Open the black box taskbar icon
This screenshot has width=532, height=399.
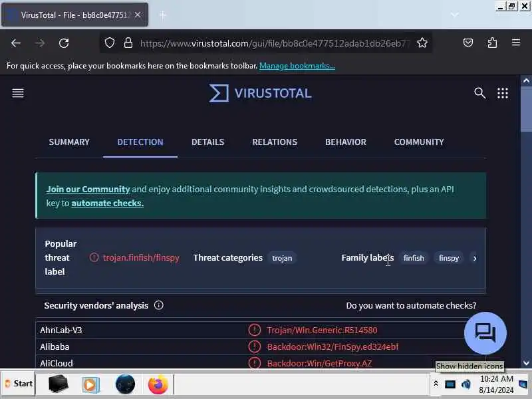point(59,384)
